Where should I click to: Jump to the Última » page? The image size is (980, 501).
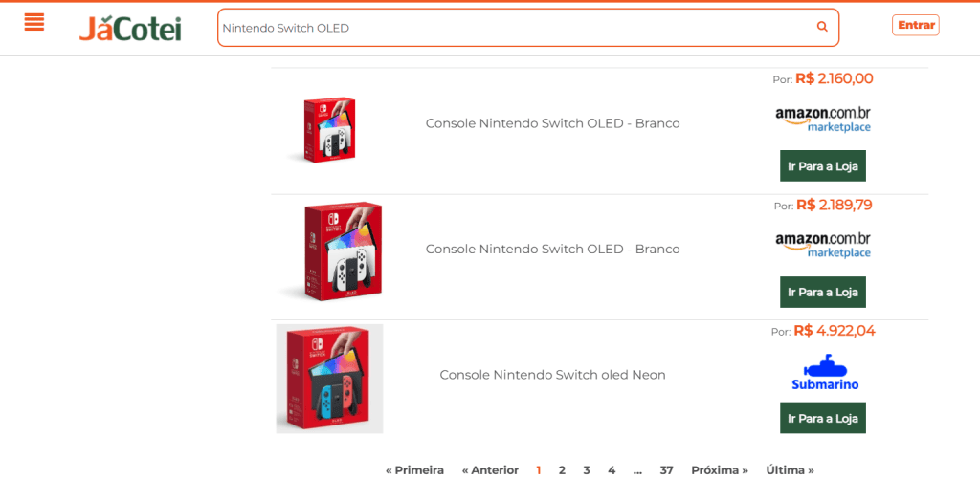[790, 470]
